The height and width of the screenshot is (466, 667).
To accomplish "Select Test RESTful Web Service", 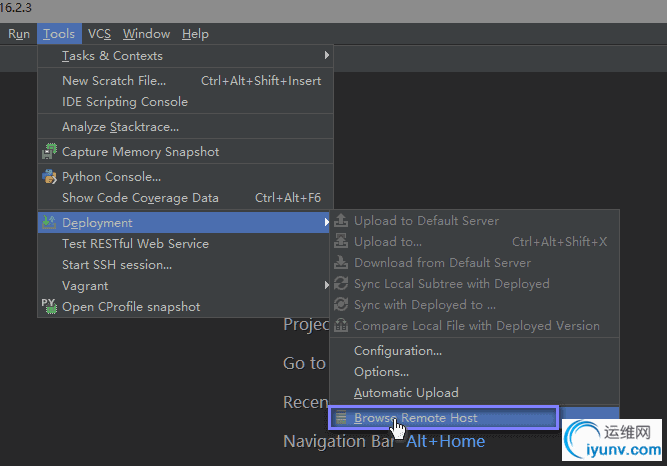I will [x=135, y=244].
